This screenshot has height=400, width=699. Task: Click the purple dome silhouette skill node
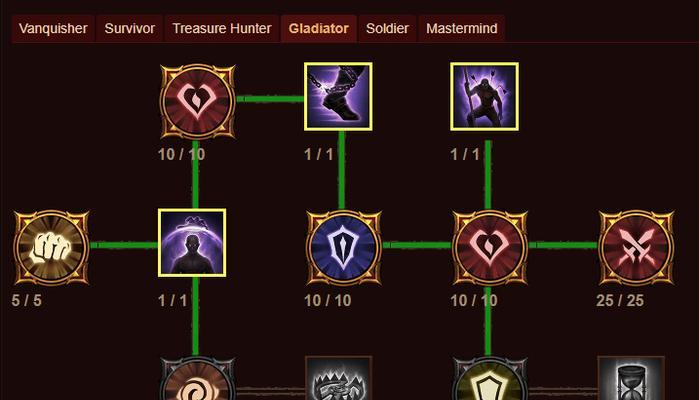[x=192, y=243]
